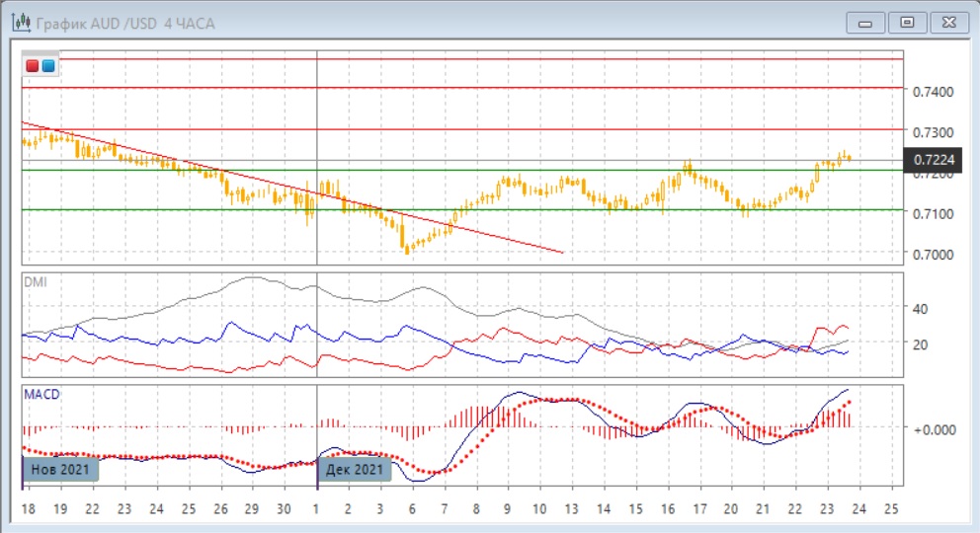Click the DMI scale value 20

coord(920,344)
